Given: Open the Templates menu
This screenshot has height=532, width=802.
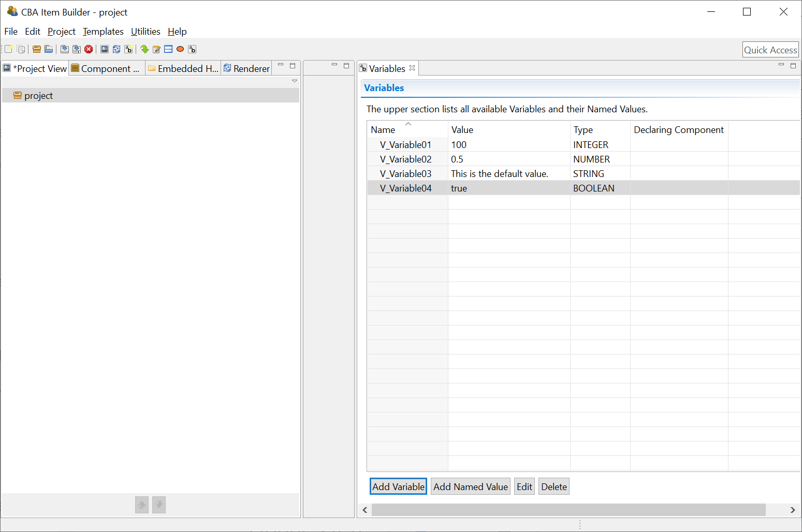Looking at the screenshot, I should [103, 32].
